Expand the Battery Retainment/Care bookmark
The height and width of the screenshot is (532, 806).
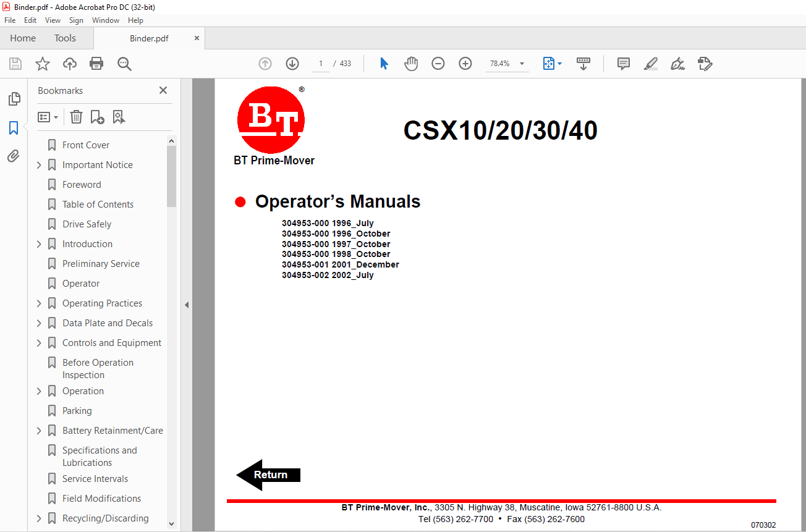coord(39,431)
